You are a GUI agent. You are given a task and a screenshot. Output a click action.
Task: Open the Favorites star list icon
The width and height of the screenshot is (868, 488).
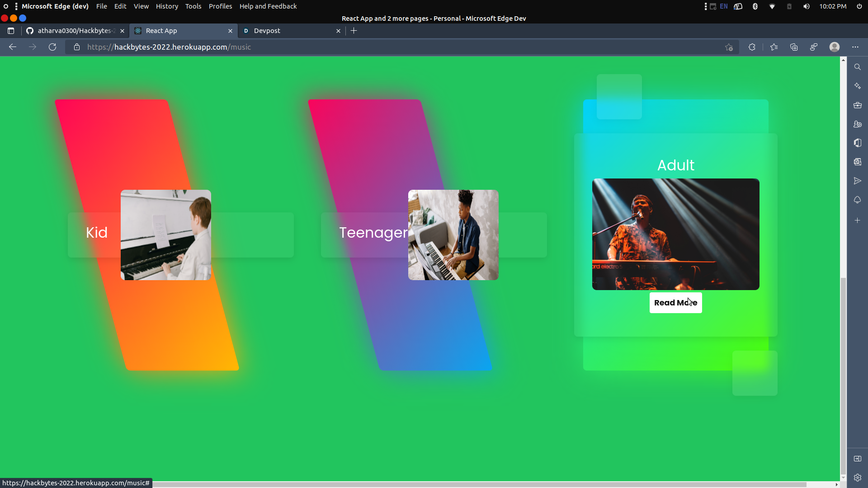point(774,47)
